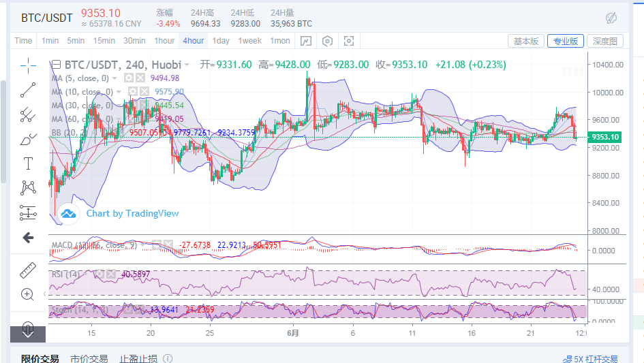Select the 1week interval
Image resolution: width=644 pixels, height=363 pixels.
[x=250, y=41]
